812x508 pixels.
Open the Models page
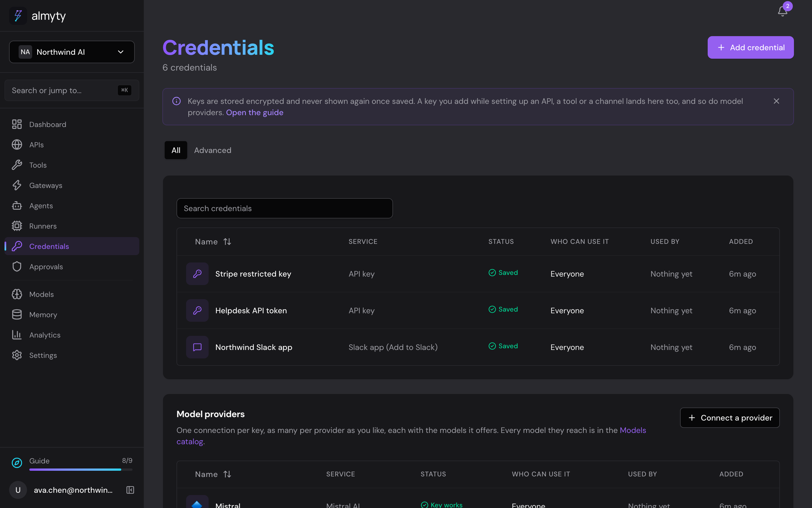[x=72, y=294]
